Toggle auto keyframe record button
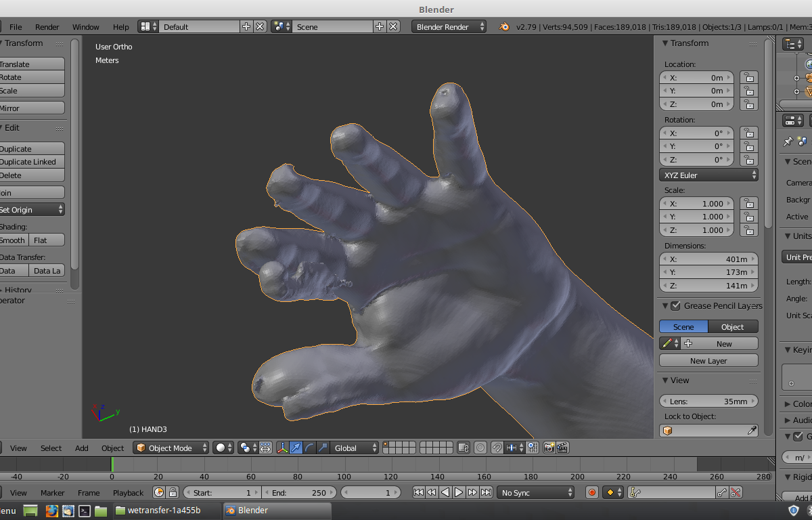Screen dimensions: 812x520 592,492
